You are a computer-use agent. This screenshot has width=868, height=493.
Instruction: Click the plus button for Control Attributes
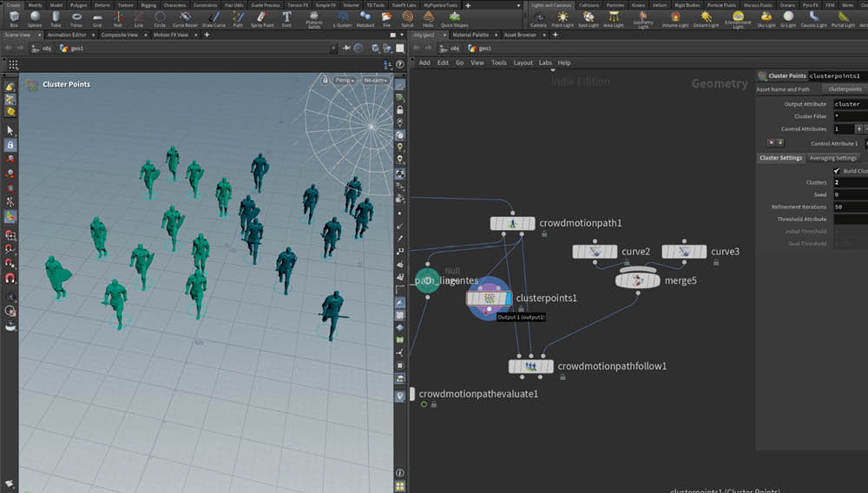pos(858,128)
